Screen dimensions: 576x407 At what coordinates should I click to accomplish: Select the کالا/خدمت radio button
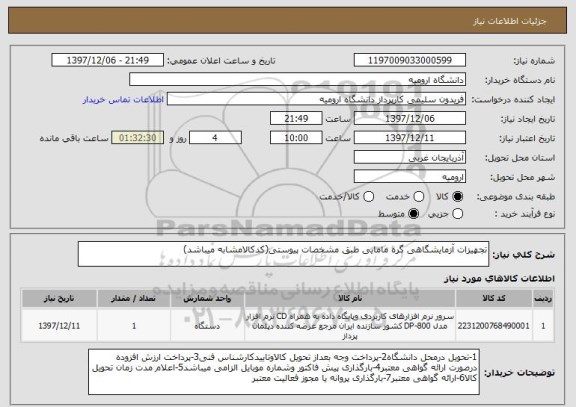(368, 197)
